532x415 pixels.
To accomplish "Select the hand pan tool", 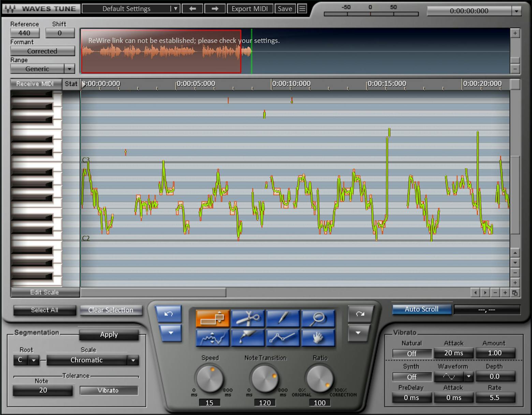I will pyautogui.click(x=318, y=338).
